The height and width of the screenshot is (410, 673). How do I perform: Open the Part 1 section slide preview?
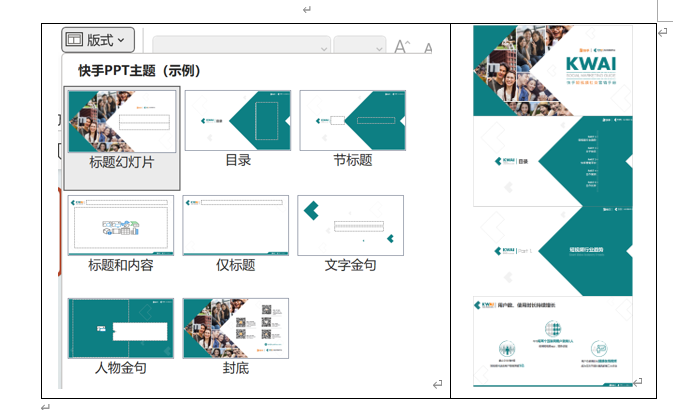[x=553, y=251]
